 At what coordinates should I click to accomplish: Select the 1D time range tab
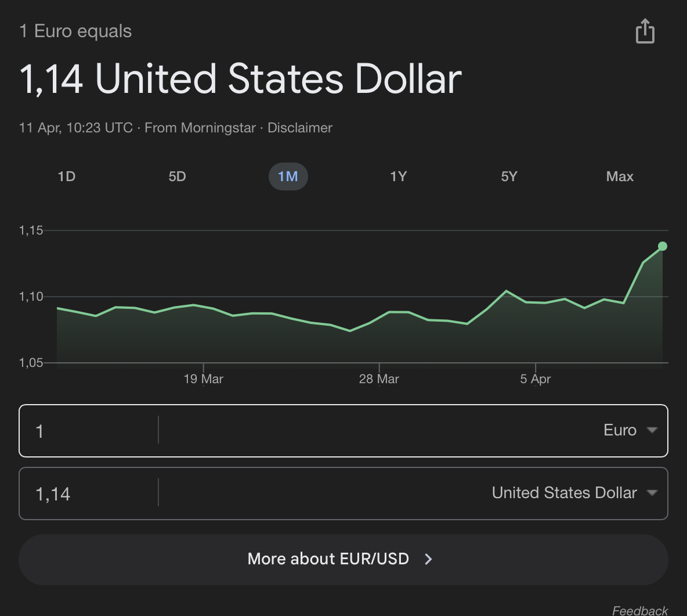pyautogui.click(x=67, y=176)
